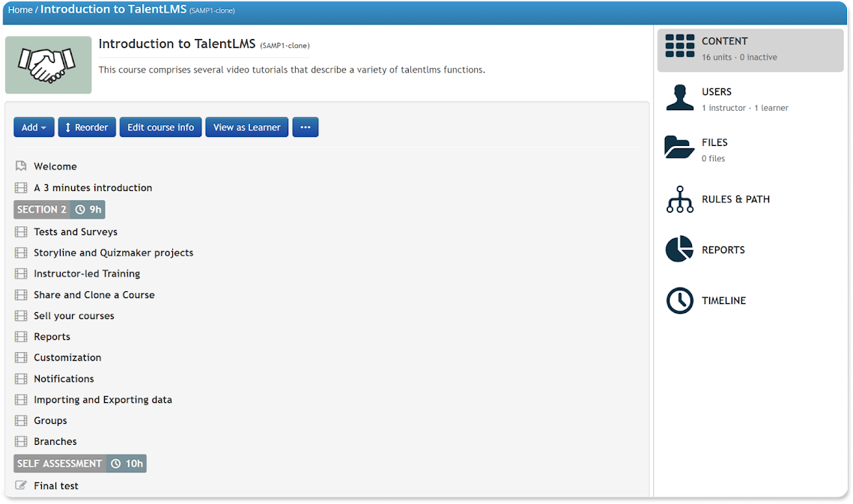Image resolution: width=853 pixels, height=504 pixels.
Task: Open the Customization unit
Action: click(67, 357)
